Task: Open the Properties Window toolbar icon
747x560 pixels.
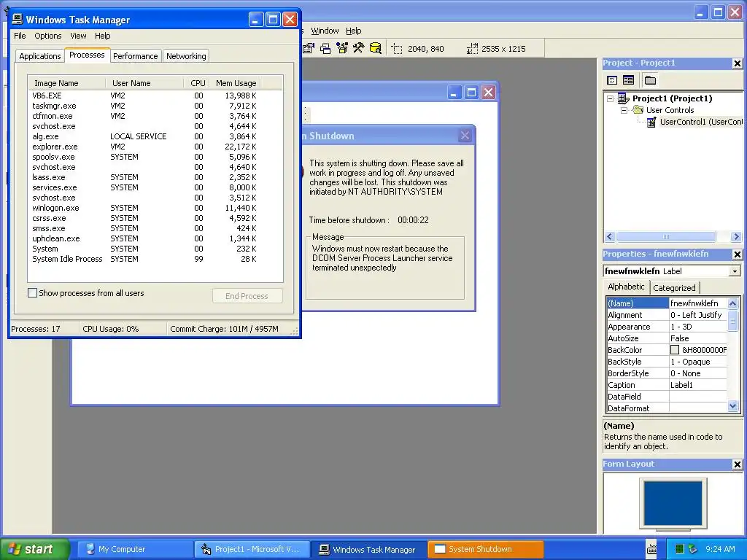Action: (x=309, y=48)
